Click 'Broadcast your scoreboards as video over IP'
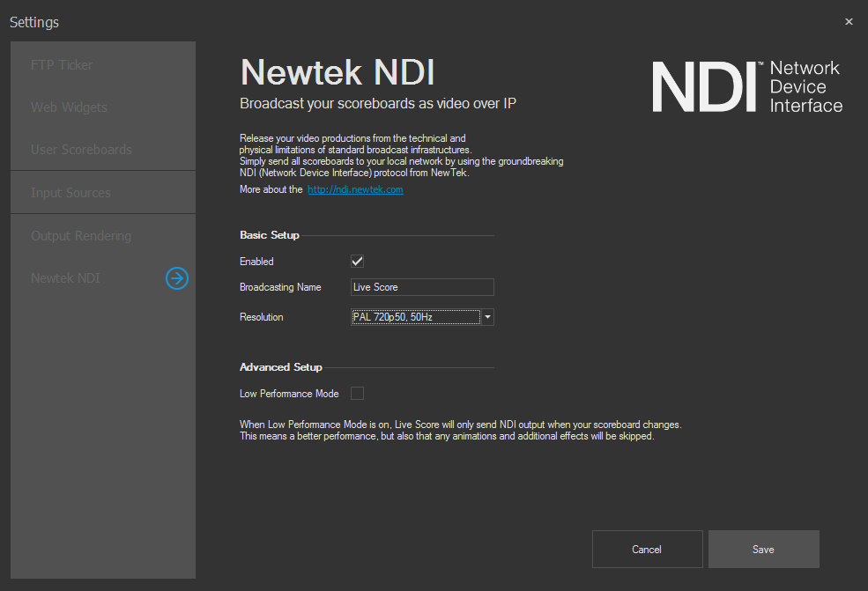This screenshot has height=591, width=868. [x=378, y=103]
